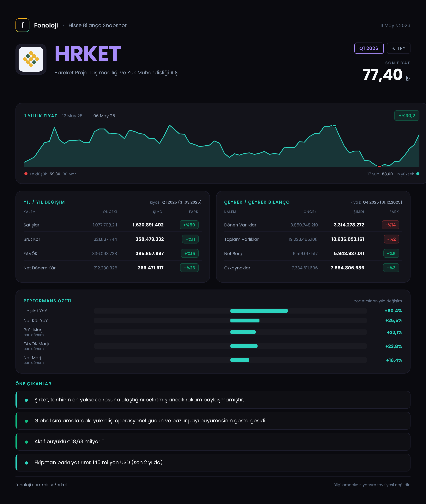Click the Net Kâr YoY progress bar
The width and height of the screenshot is (426, 504).
click(x=230, y=321)
